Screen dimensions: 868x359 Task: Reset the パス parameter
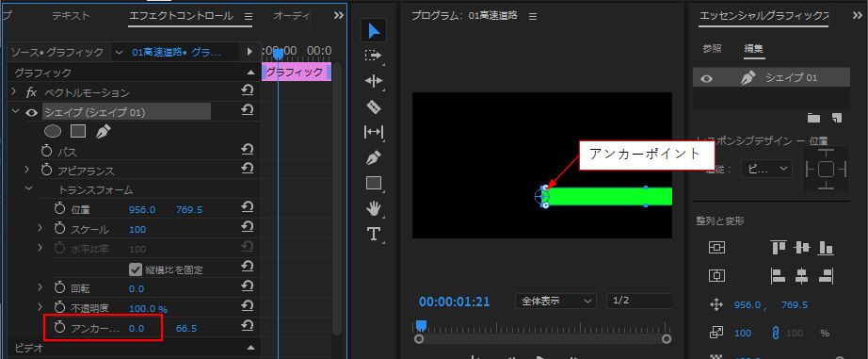coord(248,150)
